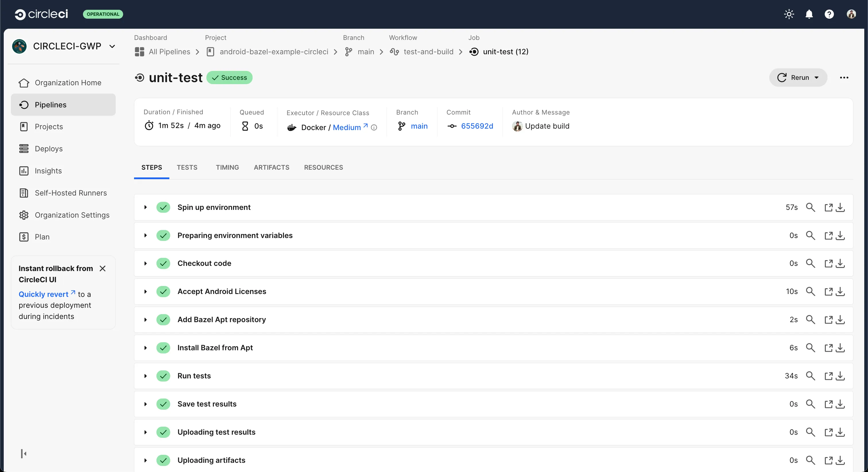Click the OPERATIONAL status badge
The height and width of the screenshot is (472, 868).
(x=103, y=14)
